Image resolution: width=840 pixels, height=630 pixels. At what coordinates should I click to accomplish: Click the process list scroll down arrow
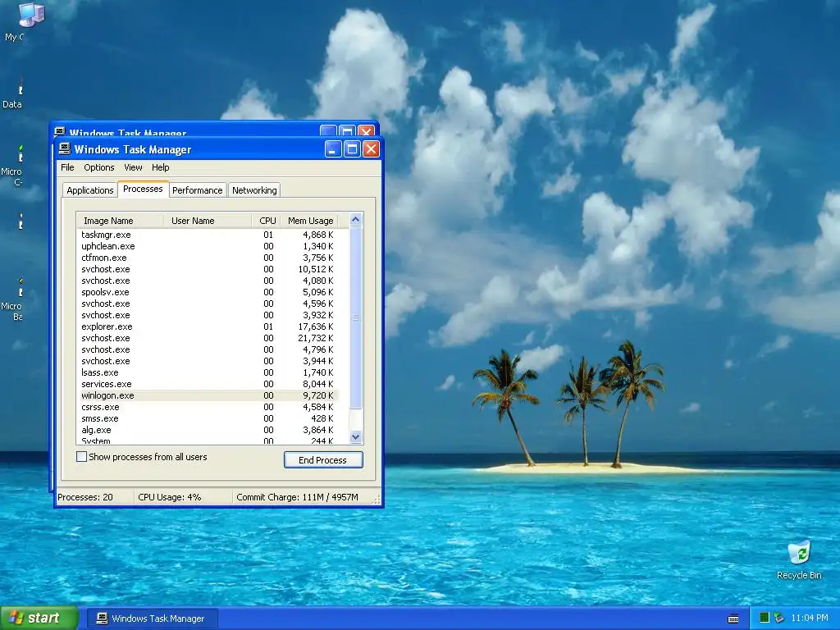(356, 437)
